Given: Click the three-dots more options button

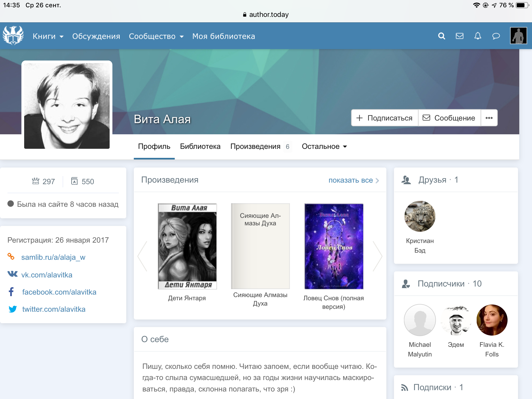Looking at the screenshot, I should click(489, 118).
